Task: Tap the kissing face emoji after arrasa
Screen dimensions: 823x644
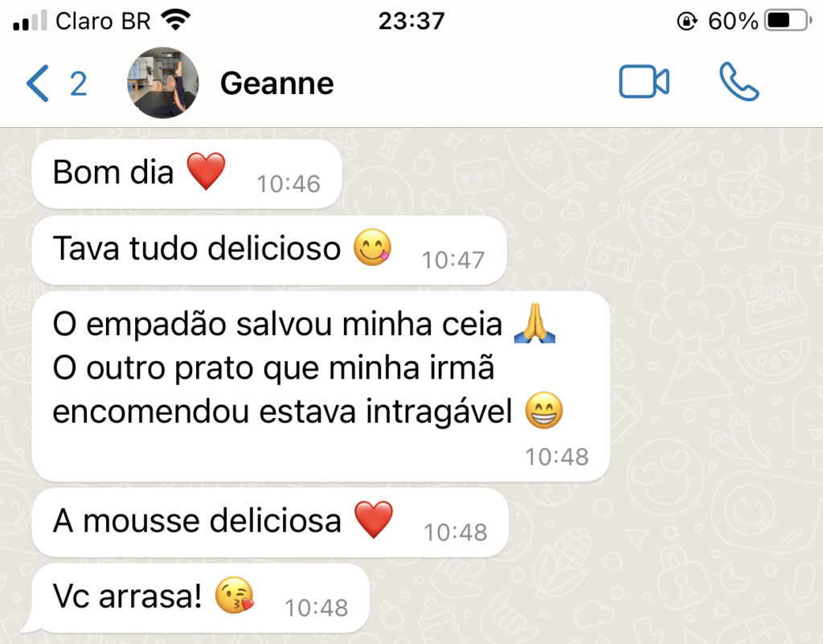Action: coord(235,595)
